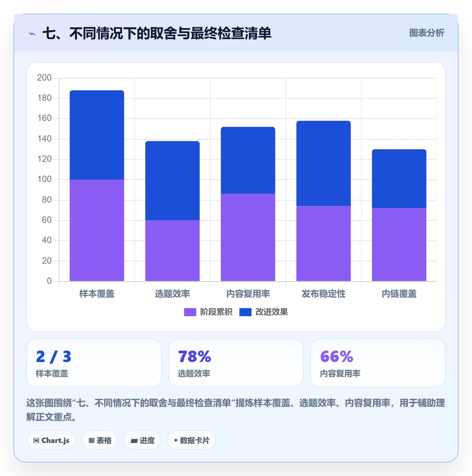Click the bar icon in 进度 tag
This screenshot has width=472, height=476.
(x=134, y=441)
